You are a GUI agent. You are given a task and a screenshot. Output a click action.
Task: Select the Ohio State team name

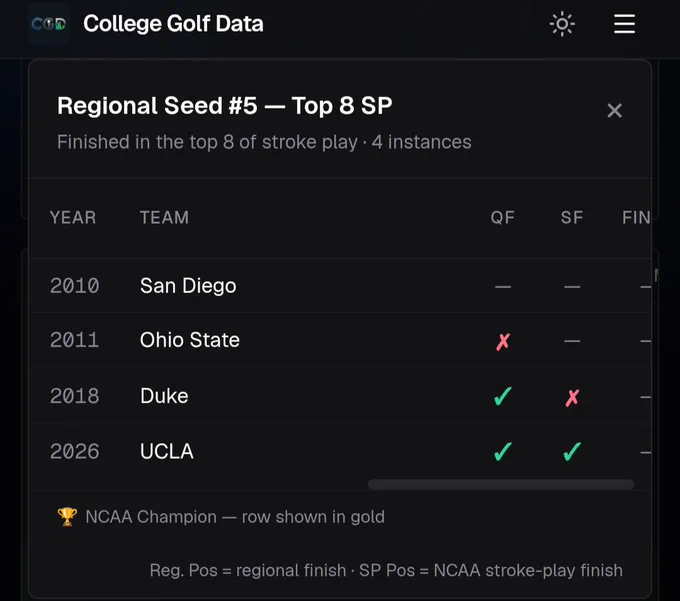click(190, 340)
